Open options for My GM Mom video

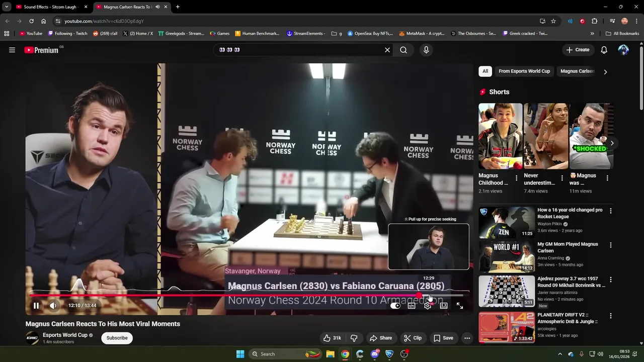click(x=611, y=245)
